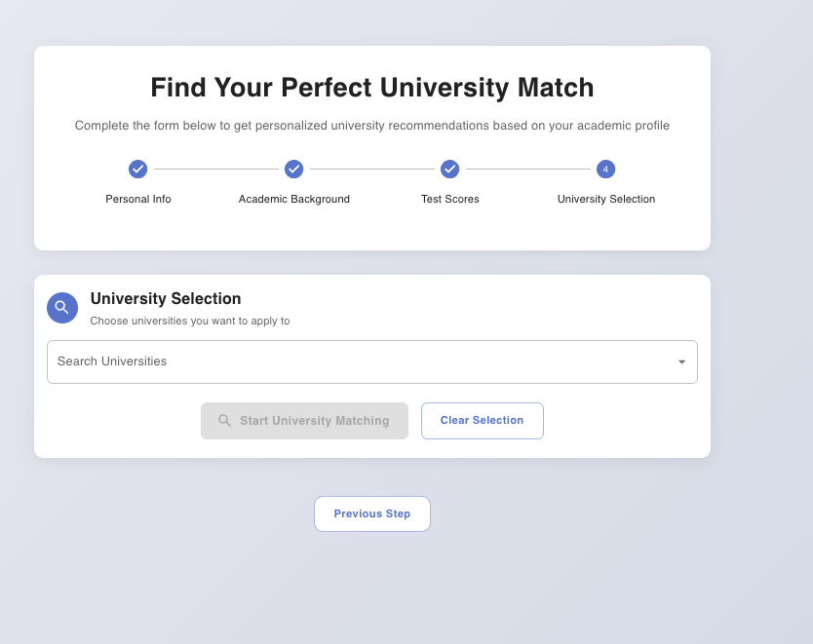Click the magnifier icon inside Start University Matching

(224, 421)
